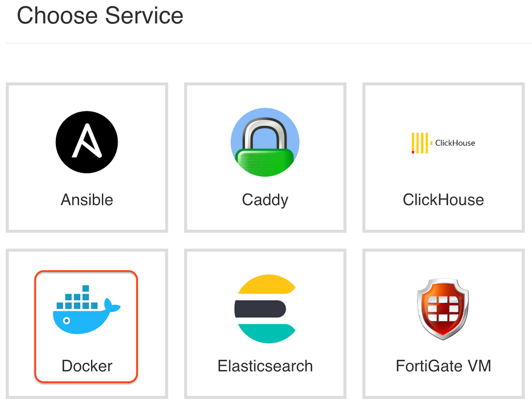Click the FortiGate VM label
Viewport: 532px width, 403px height.
pos(443,366)
